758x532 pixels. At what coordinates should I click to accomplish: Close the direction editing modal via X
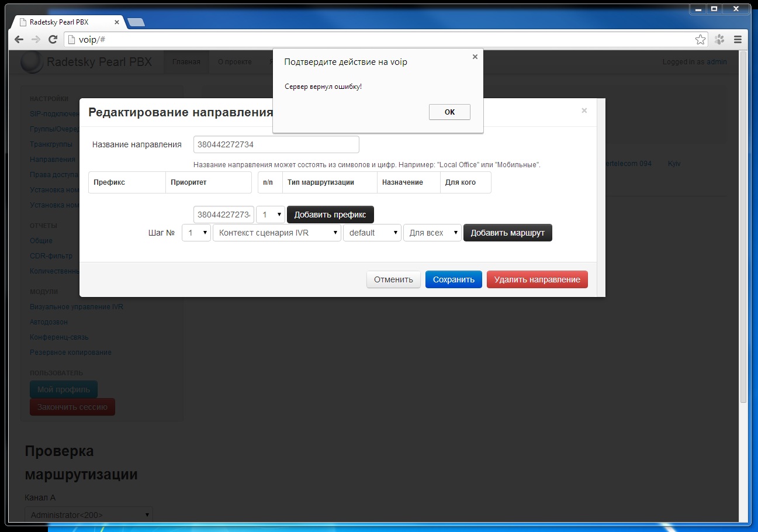[x=584, y=110]
